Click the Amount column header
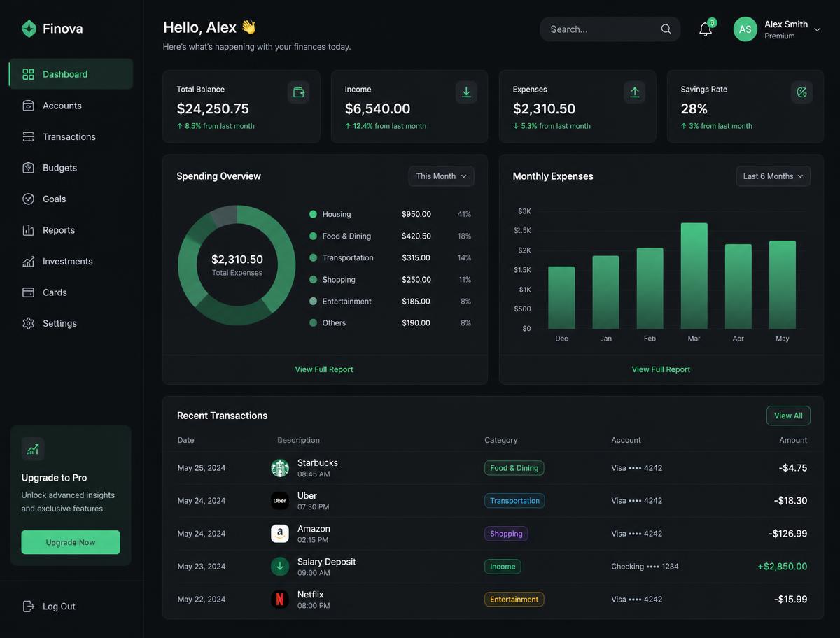The width and height of the screenshot is (840, 638). point(793,440)
